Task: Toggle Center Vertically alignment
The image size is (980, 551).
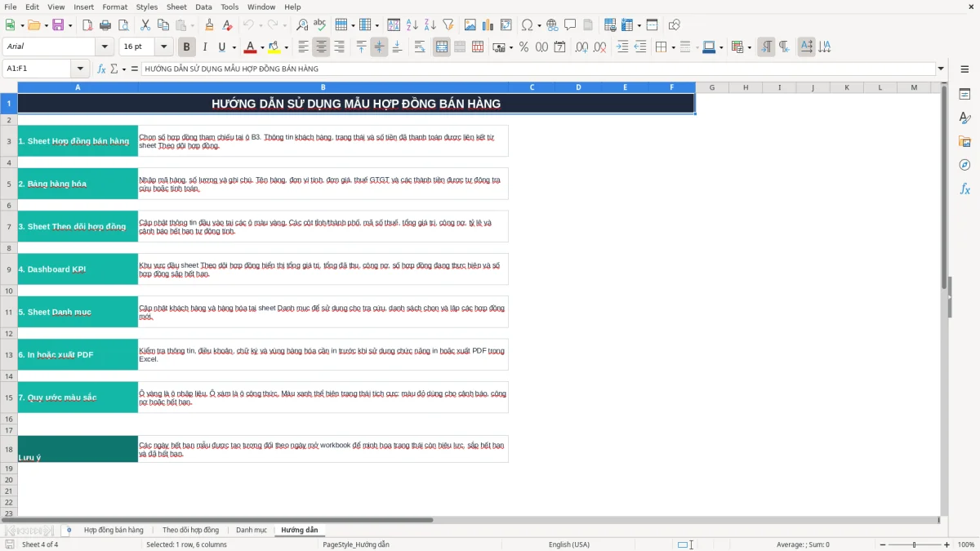Action: [379, 47]
